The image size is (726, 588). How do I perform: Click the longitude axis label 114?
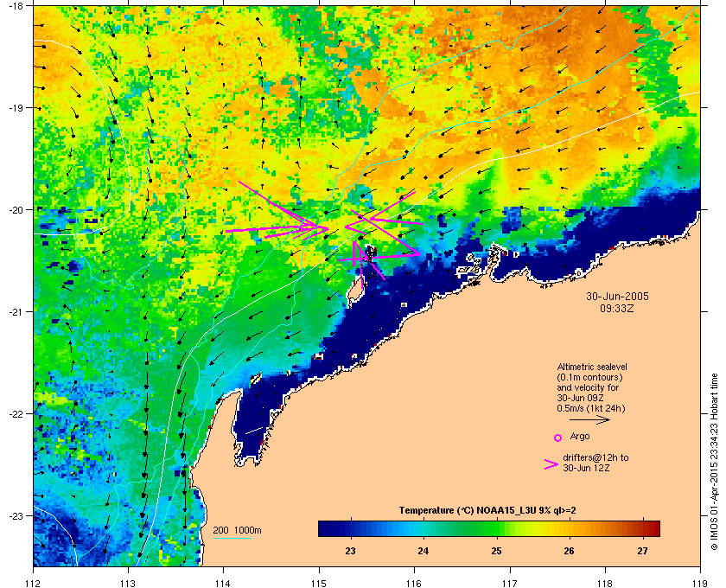coord(223,583)
